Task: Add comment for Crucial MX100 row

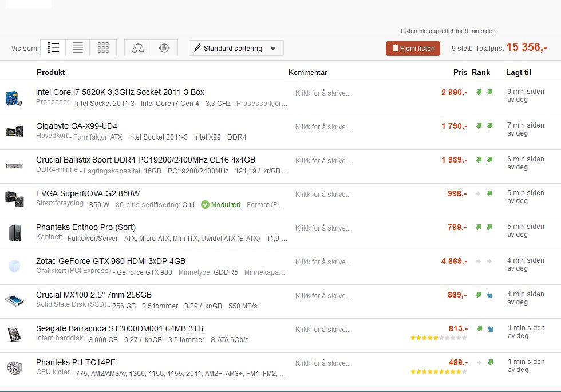Action: [x=323, y=296]
